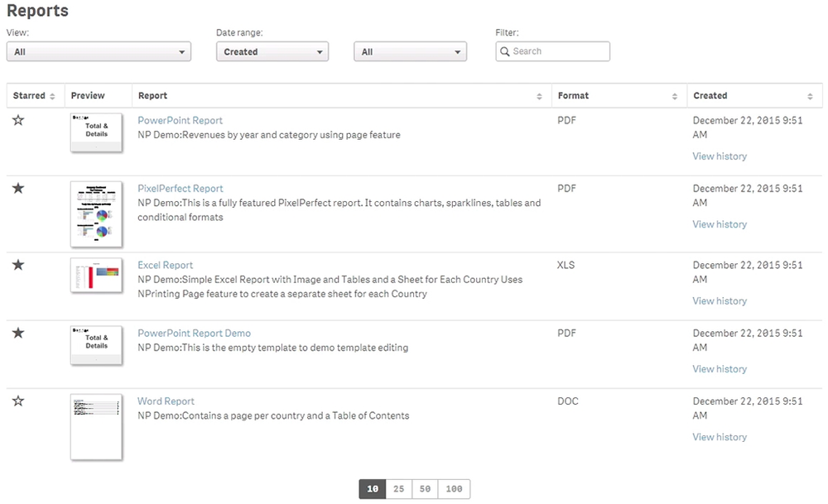Open the Word Report preview thumbnail

96,427
